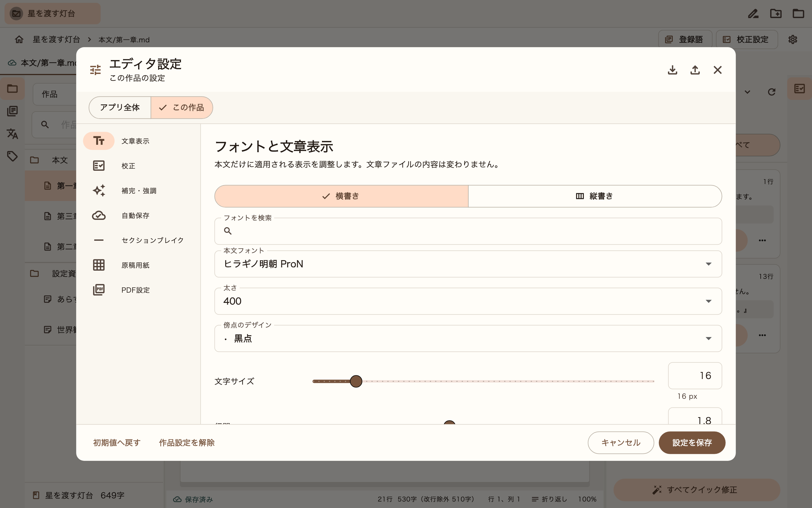
Task: Open the 本文フォント dropdown
Action: (x=468, y=264)
